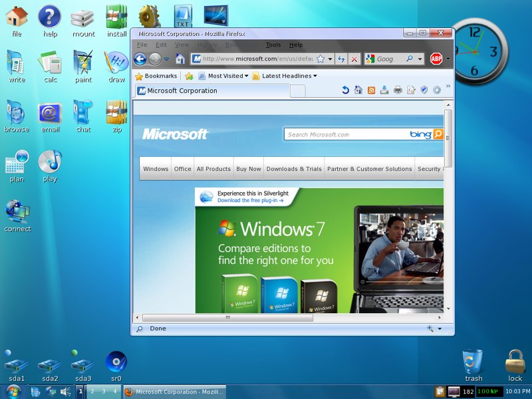Open the install desktop icon
Viewport: 532px width, 399px height.
117,21
